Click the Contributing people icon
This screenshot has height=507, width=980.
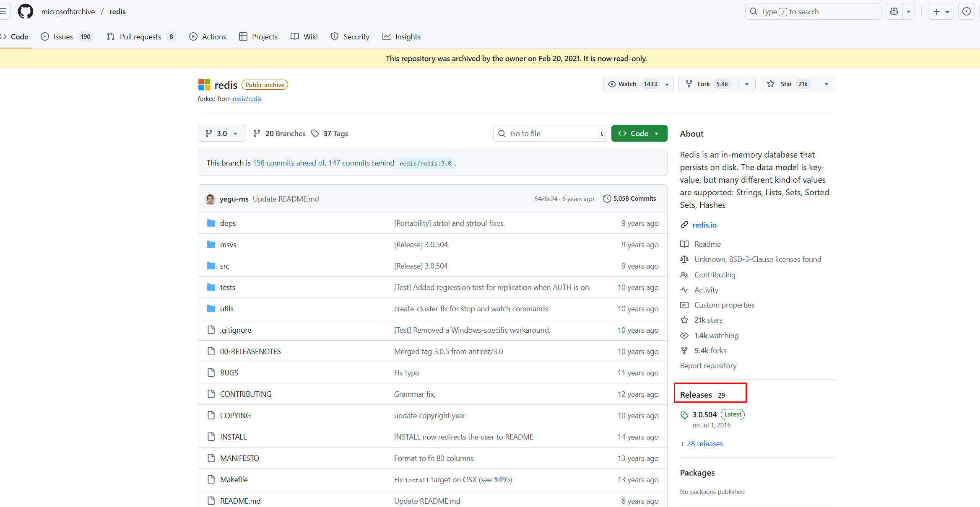tap(684, 274)
